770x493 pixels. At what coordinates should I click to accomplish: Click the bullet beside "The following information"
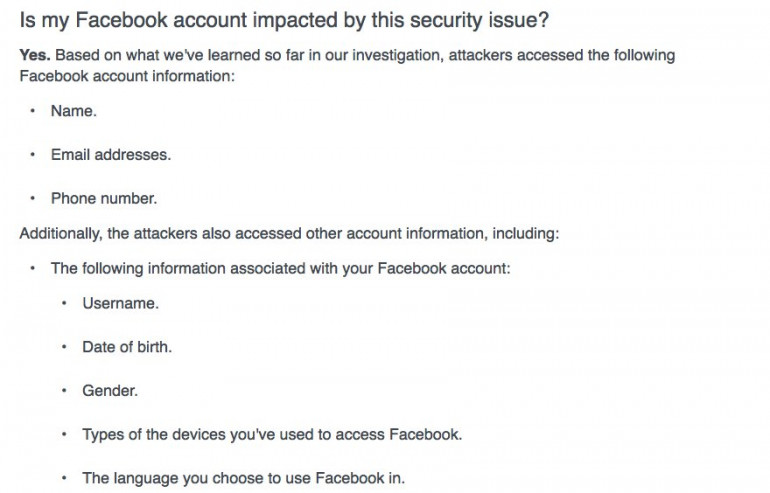point(33,268)
